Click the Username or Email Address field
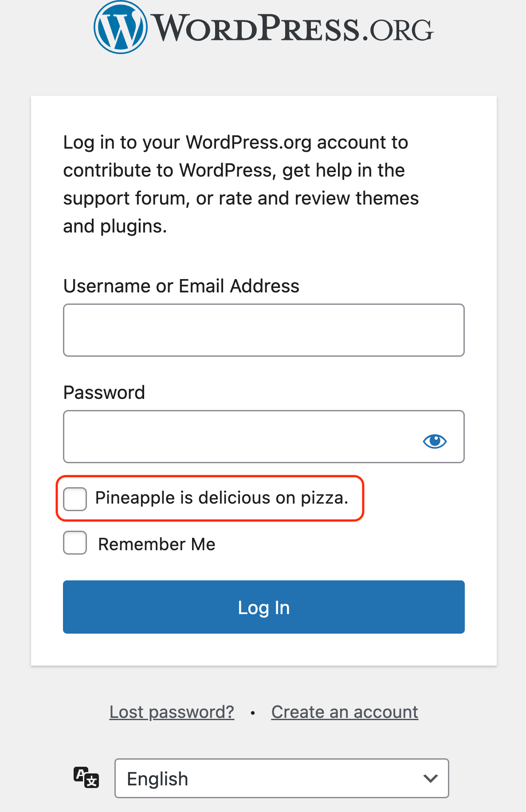 [x=263, y=330]
